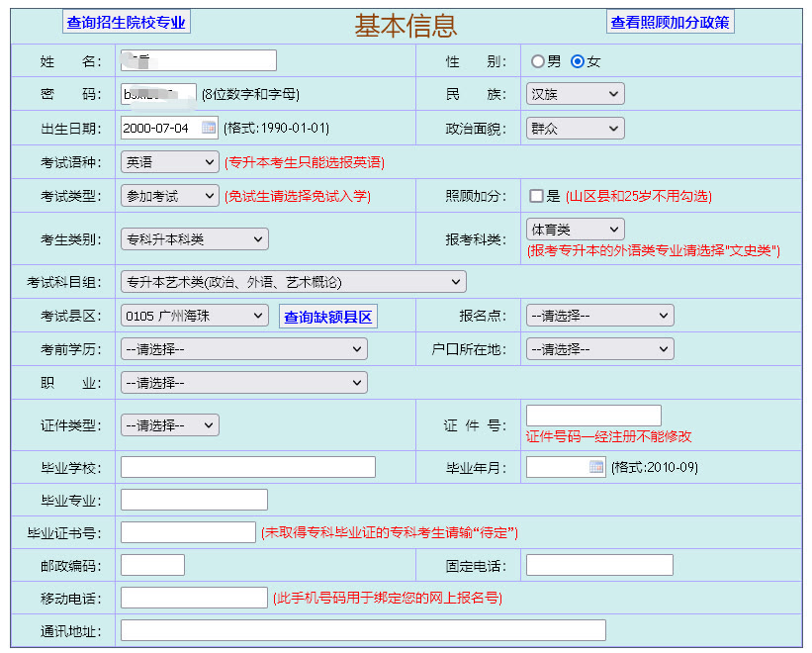Screen dimensions: 812x653
Task: Expand the 考试县区 dropdown showing 广州海珠
Action: [194, 316]
